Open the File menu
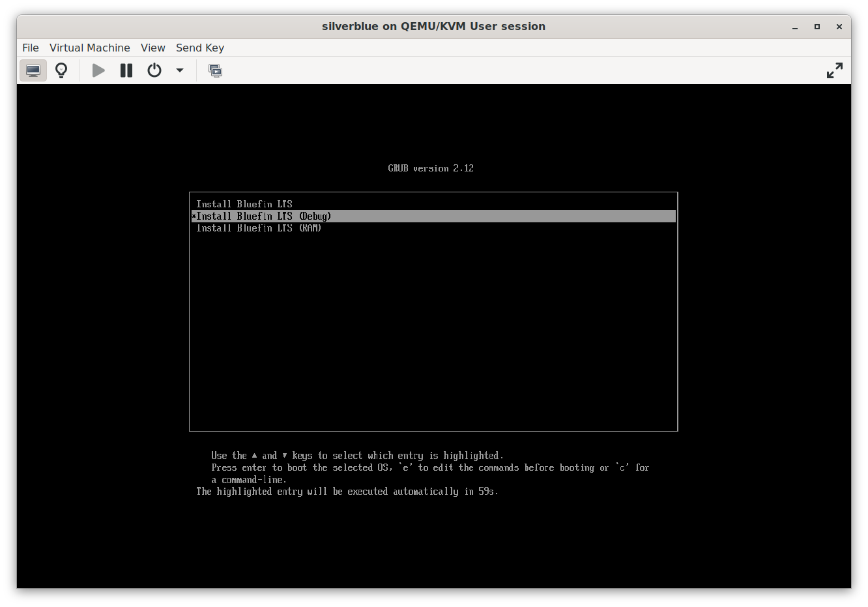Viewport: 868px width, 607px height. pyautogui.click(x=31, y=48)
